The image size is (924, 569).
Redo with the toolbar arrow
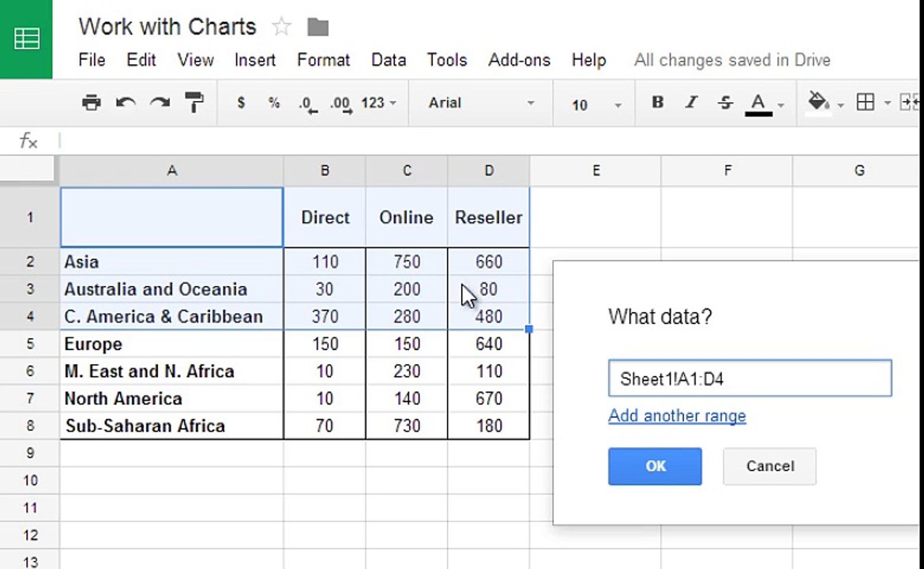point(160,103)
